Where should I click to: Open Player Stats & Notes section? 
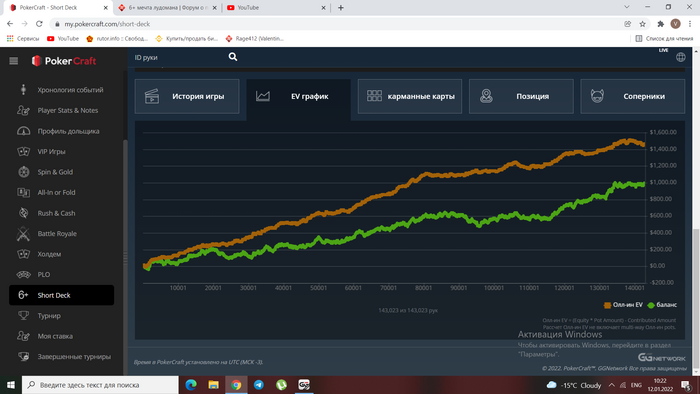coord(67,110)
